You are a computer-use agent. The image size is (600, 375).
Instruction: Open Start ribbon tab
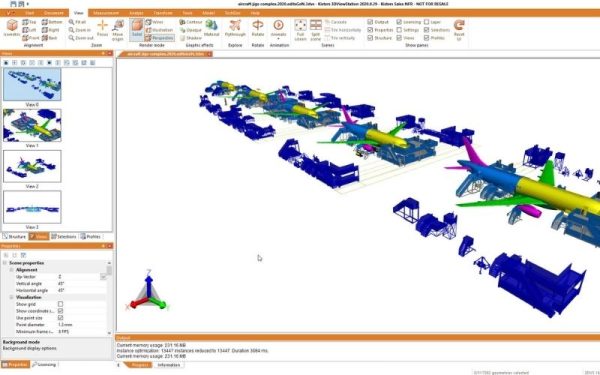[29, 13]
